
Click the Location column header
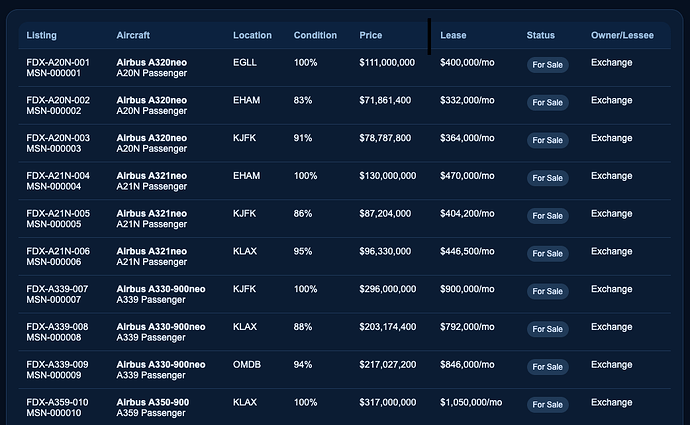point(252,35)
